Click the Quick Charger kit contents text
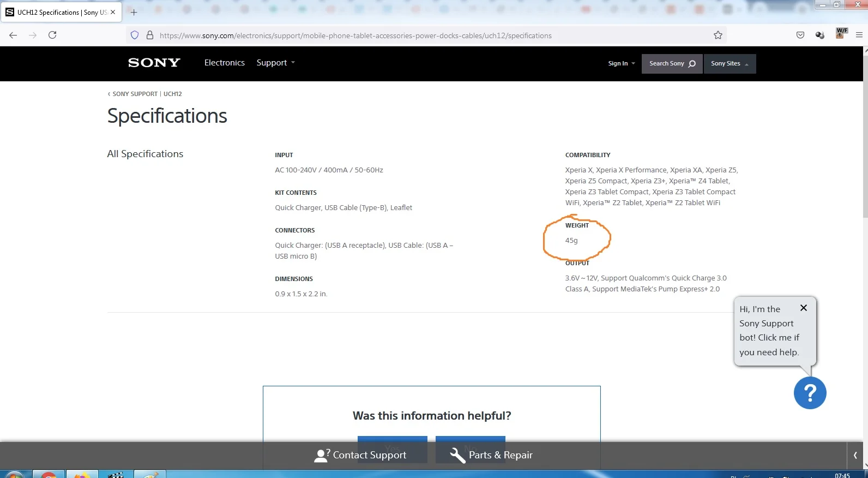The height and width of the screenshot is (478, 868). [x=343, y=208]
